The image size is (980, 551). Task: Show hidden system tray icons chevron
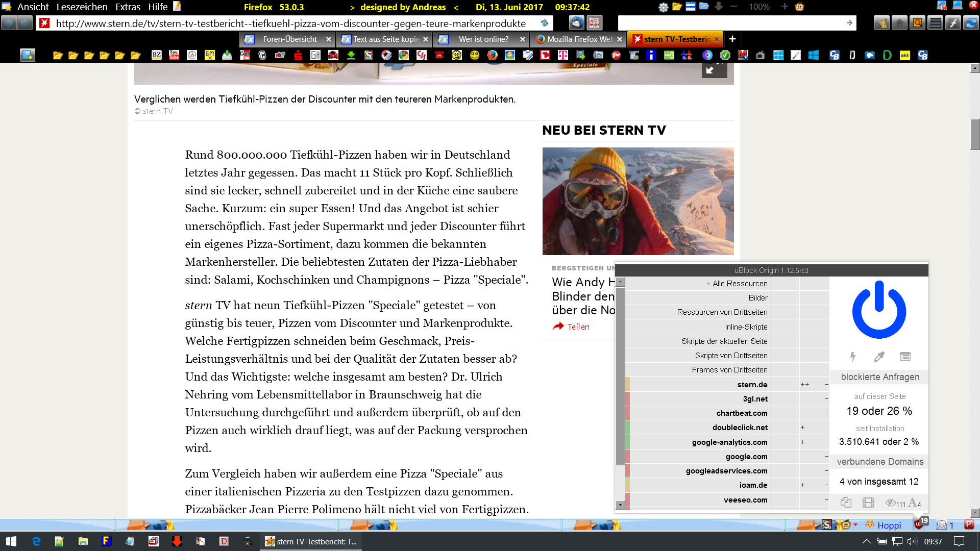point(866,541)
